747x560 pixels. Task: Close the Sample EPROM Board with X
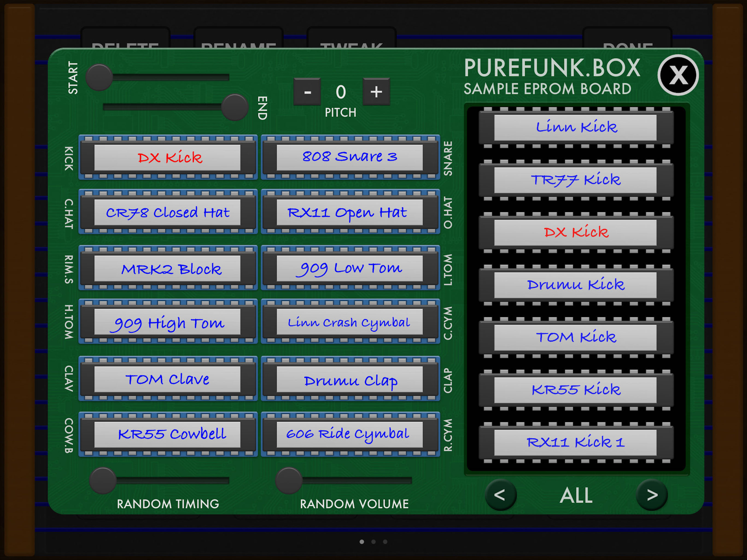pos(678,75)
